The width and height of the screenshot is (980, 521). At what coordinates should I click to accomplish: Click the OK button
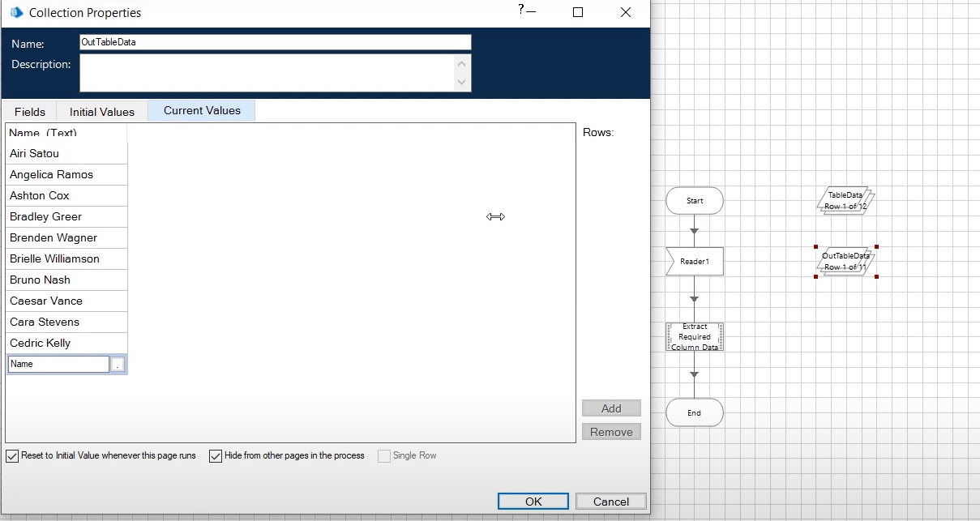[x=533, y=502]
